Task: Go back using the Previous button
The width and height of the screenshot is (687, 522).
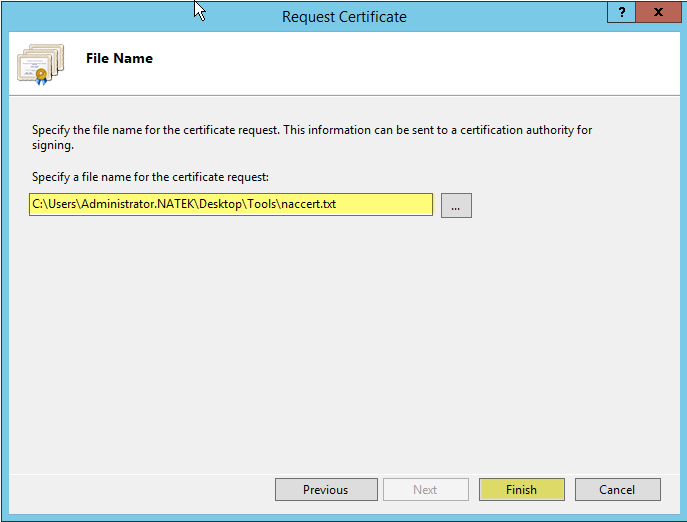Action: pos(326,489)
